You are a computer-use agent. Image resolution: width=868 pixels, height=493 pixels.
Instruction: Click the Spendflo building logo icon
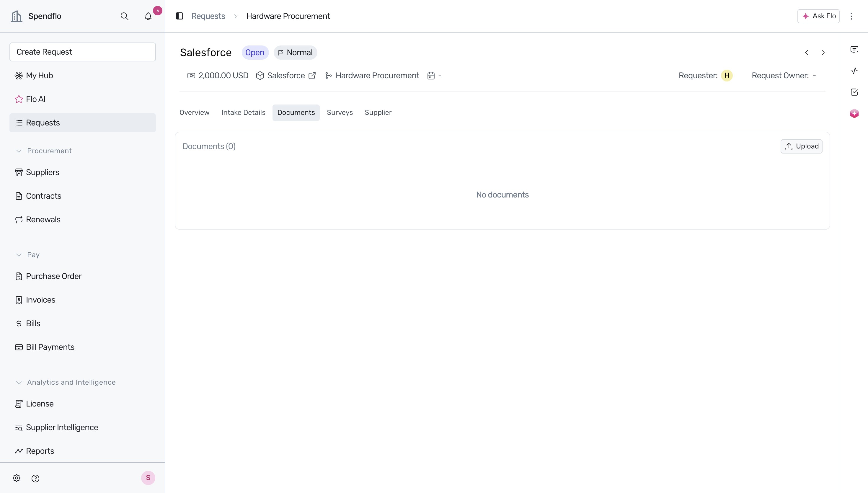[x=16, y=16]
